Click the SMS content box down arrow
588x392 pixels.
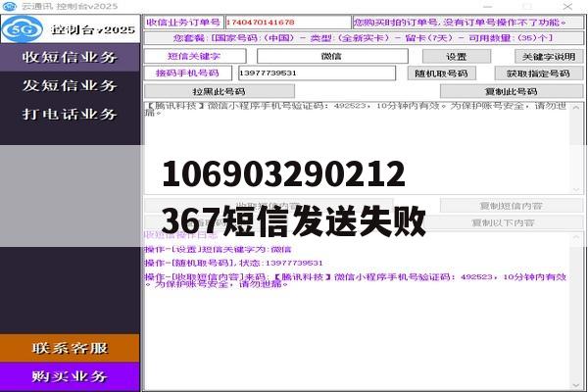click(576, 189)
